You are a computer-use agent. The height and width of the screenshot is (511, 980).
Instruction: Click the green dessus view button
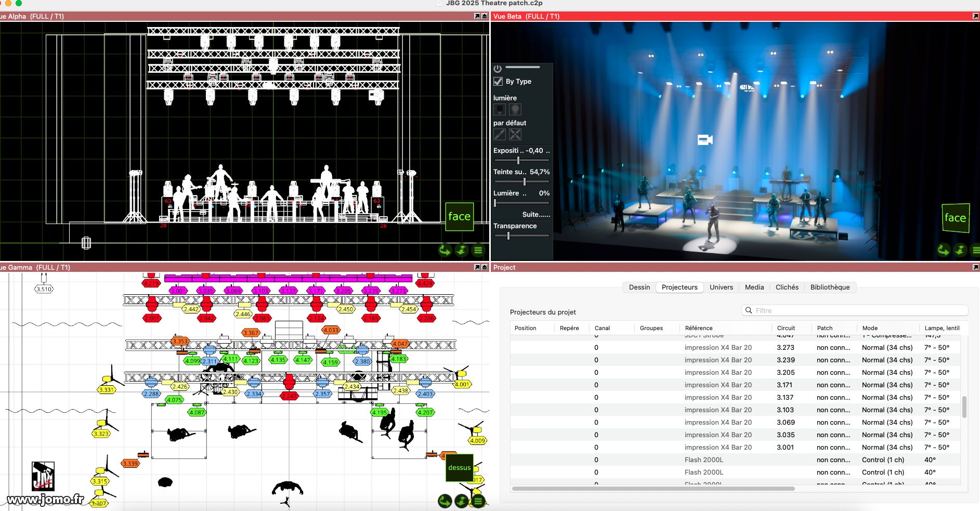[x=459, y=467]
